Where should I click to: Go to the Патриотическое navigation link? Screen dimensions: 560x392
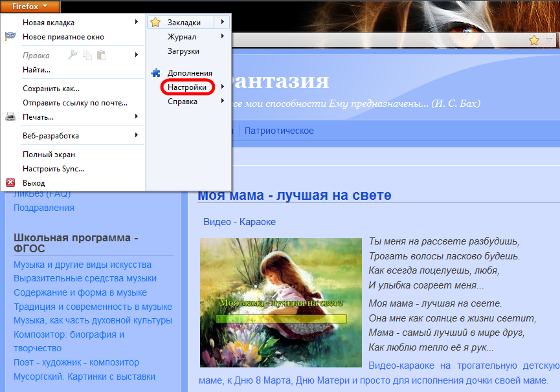click(279, 131)
